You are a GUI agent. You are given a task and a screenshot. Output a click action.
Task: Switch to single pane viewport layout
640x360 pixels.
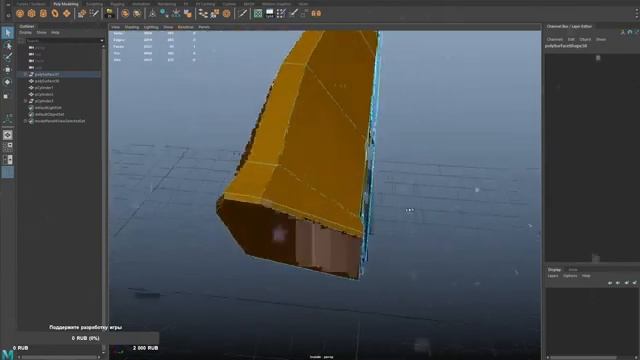coord(8,135)
